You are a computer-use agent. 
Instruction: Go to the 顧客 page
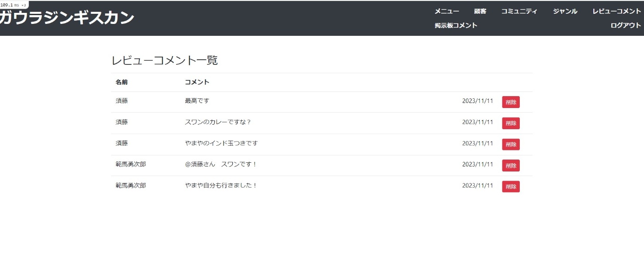point(480,11)
